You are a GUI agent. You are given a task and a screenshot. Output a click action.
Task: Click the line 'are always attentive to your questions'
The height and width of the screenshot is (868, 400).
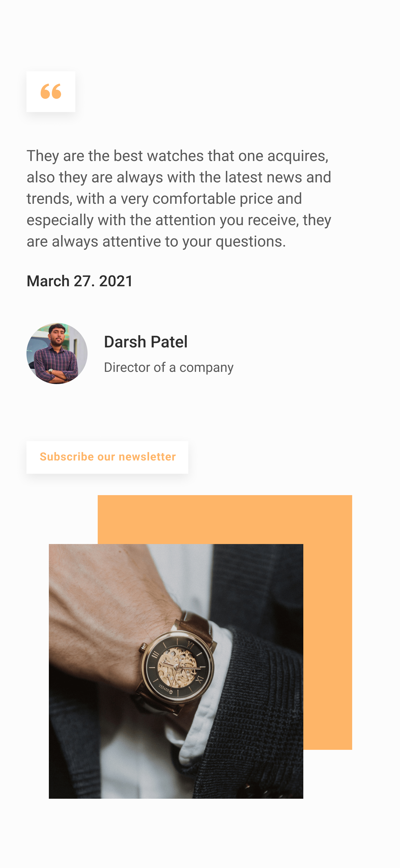tap(156, 242)
